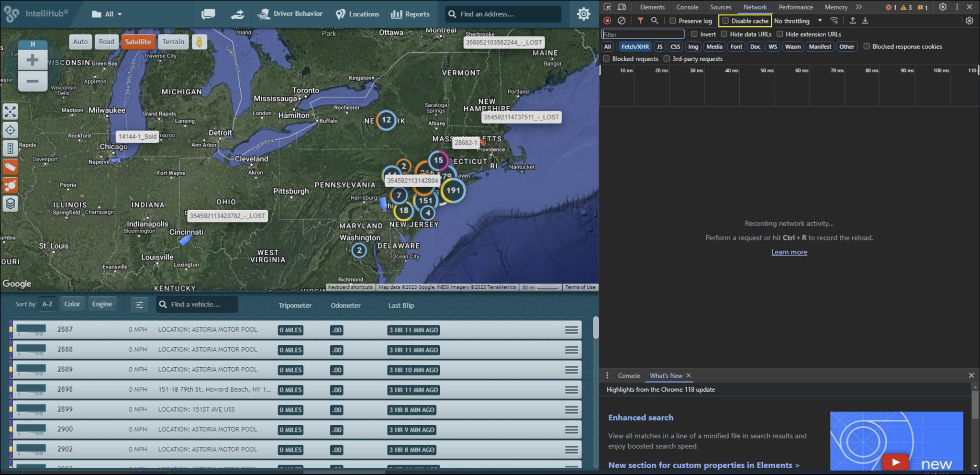Toggle Hide data URLs filter
Screen dimensions: 980x475
724,34
